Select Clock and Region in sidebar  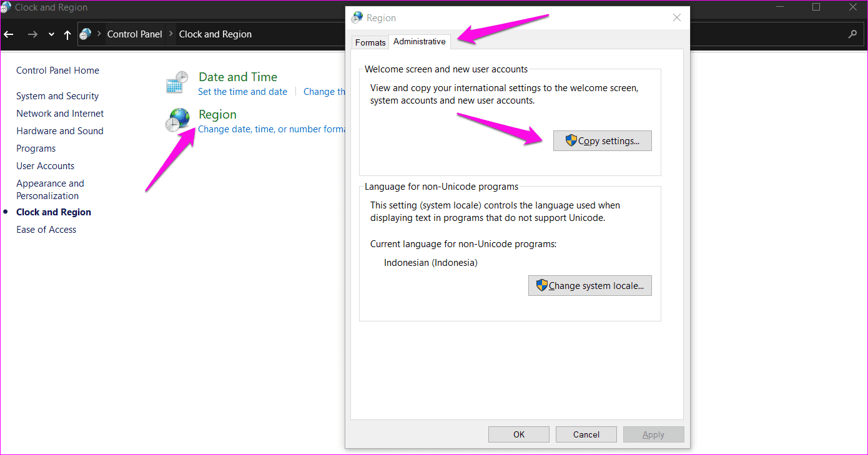pos(54,212)
